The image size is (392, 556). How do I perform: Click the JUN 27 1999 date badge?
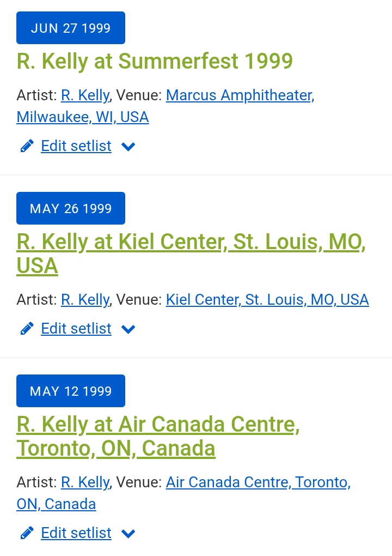pyautogui.click(x=71, y=28)
